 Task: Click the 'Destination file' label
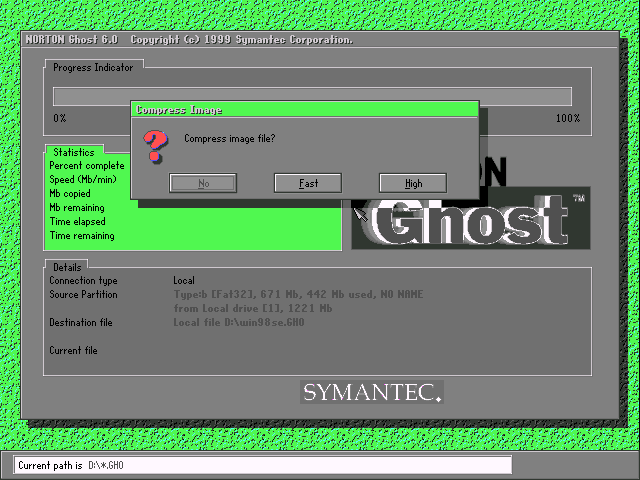(x=81, y=322)
